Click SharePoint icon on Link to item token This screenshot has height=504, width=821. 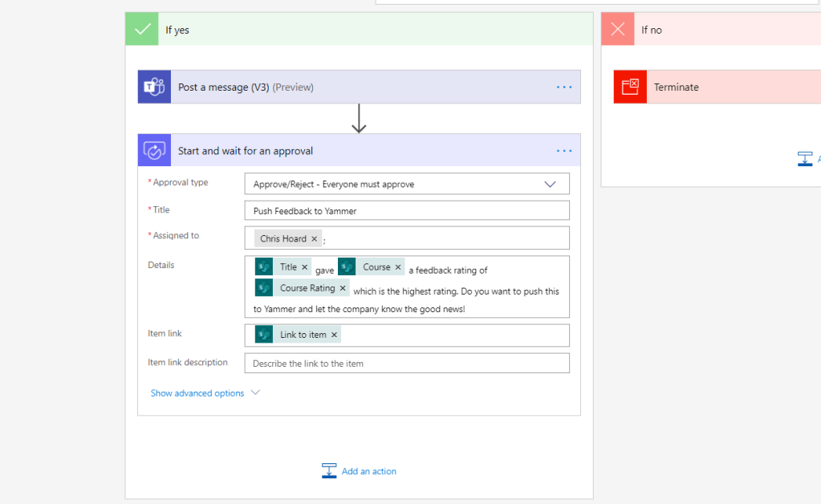264,335
